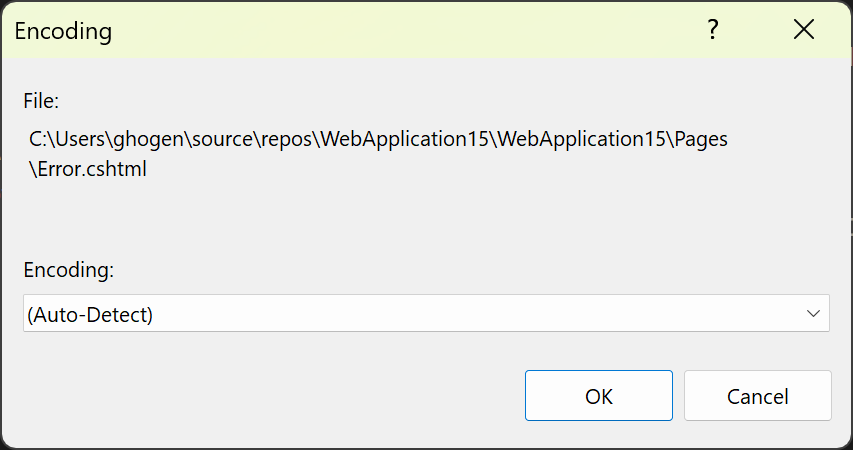The height and width of the screenshot is (450, 853).
Task: Open the (Auto-Detect) encoding combo box
Action: pyautogui.click(x=425, y=314)
